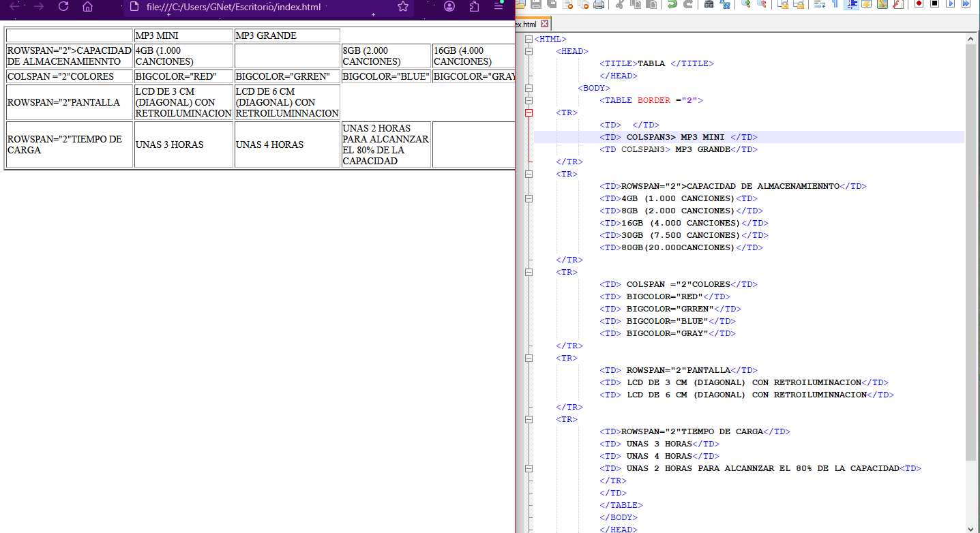Toggle the indent guide button
The image size is (980, 533).
(x=851, y=4)
